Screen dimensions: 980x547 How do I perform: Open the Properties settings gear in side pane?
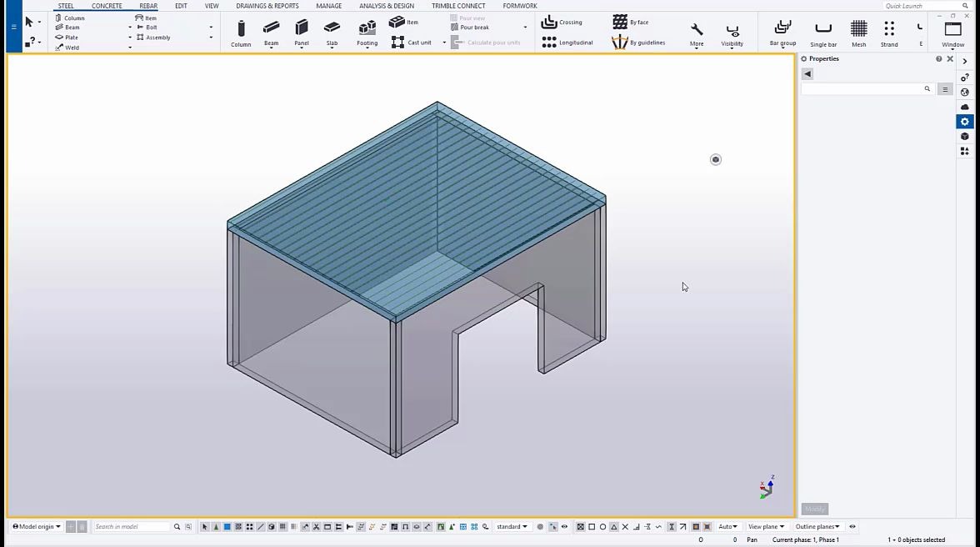964,122
